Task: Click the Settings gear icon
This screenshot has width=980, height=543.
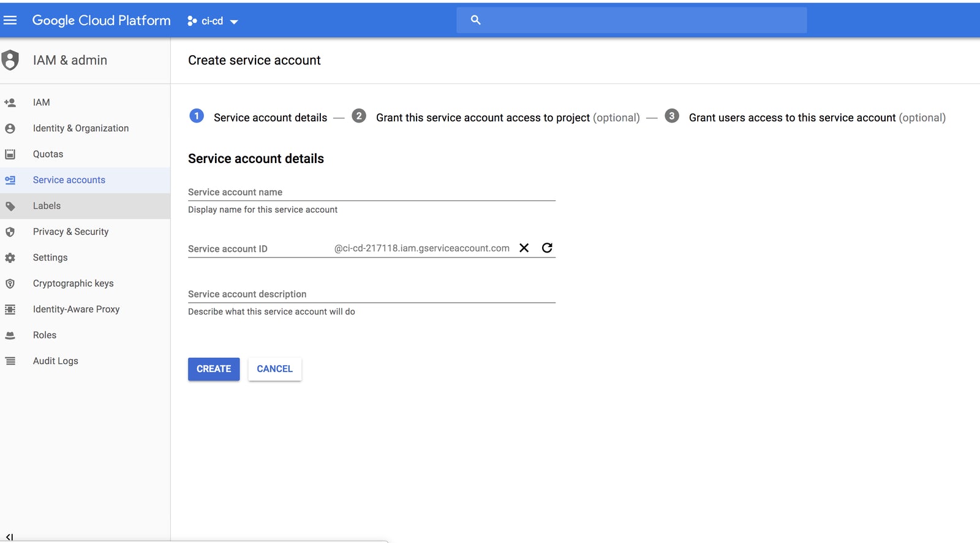Action: [x=10, y=257]
